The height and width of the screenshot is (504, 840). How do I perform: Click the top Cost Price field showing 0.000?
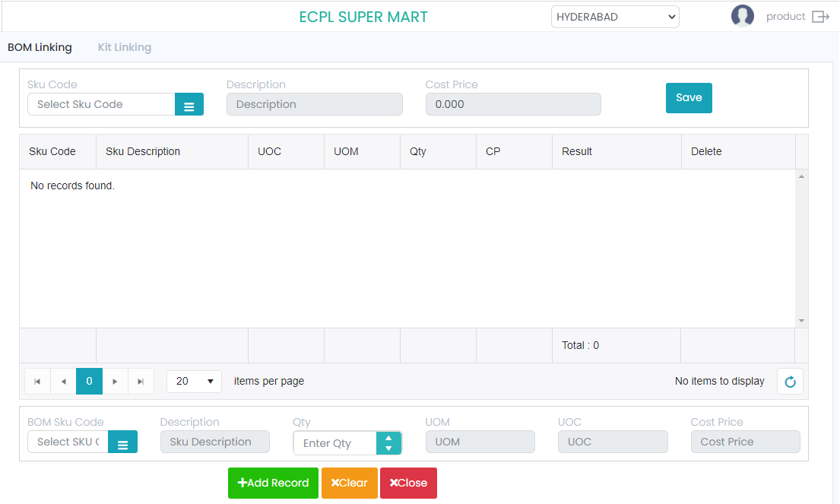[x=513, y=104]
